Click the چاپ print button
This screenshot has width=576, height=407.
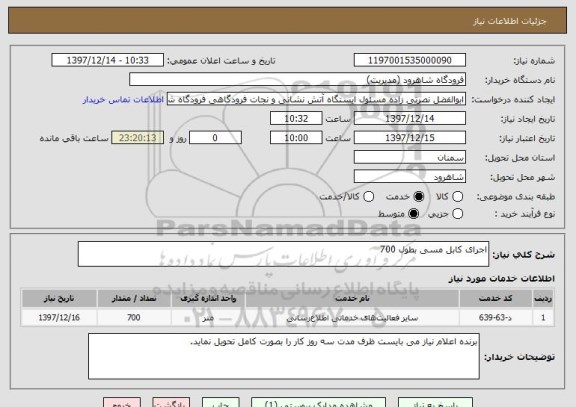pyautogui.click(x=220, y=402)
